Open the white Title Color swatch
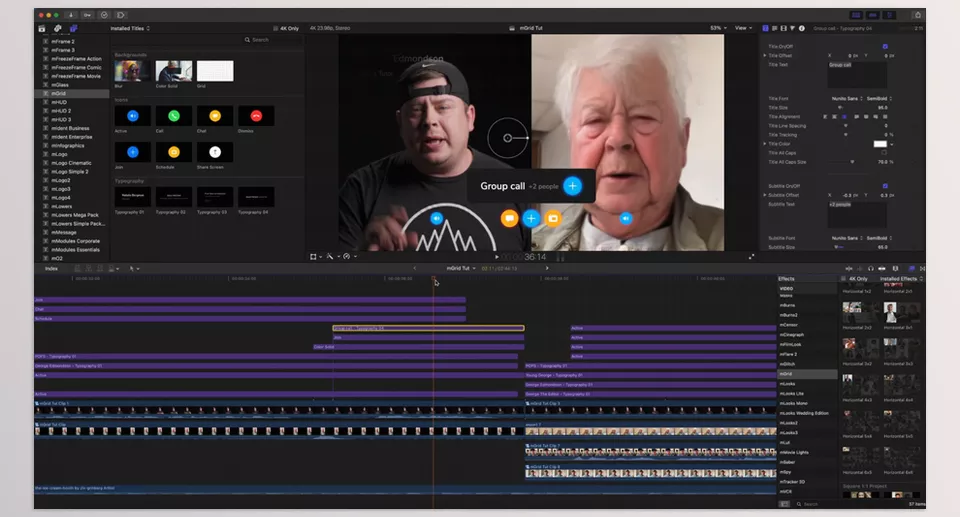This screenshot has width=960, height=517. click(x=880, y=144)
